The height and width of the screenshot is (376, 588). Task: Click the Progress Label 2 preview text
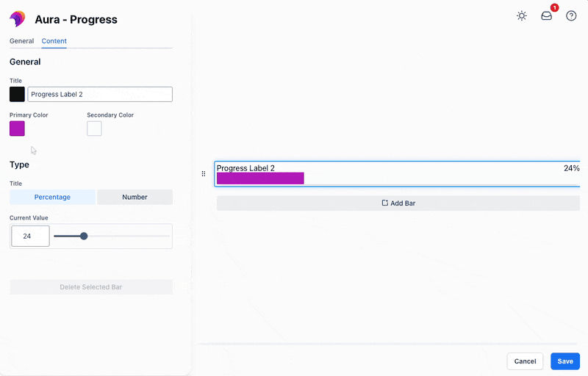tap(245, 168)
